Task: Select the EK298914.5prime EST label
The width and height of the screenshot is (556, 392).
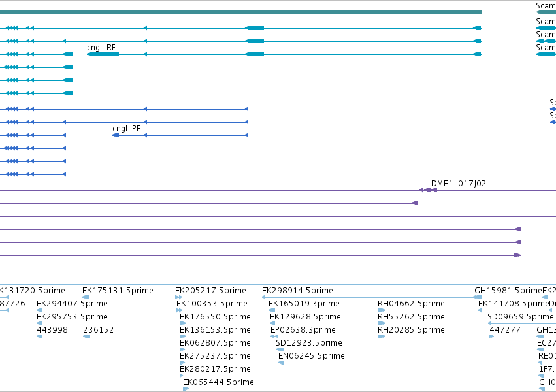Action: pos(297,291)
